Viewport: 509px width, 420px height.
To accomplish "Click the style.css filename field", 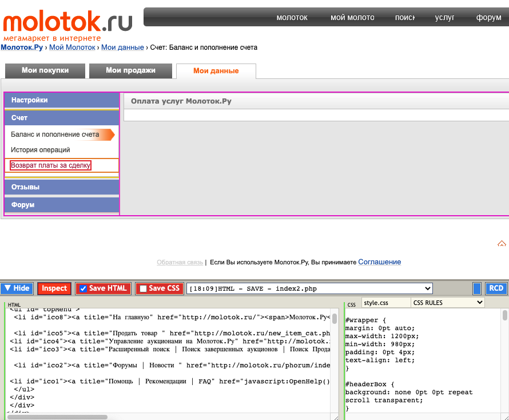I will (386, 303).
